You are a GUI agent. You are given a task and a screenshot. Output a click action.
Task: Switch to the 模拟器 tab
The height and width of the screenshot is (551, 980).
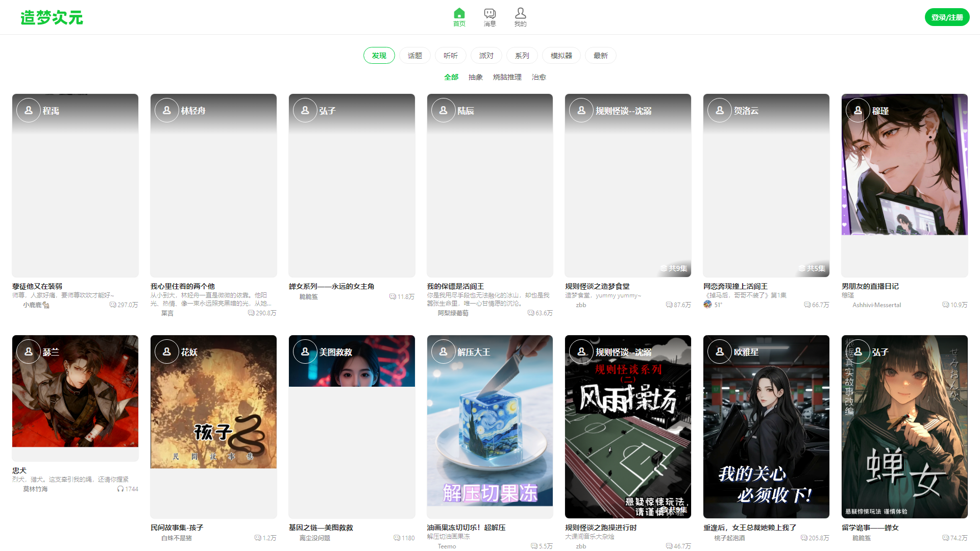[x=561, y=56]
